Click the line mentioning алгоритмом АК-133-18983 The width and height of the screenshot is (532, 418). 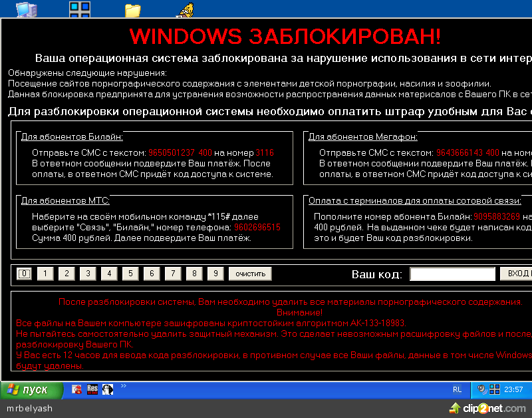(211, 323)
